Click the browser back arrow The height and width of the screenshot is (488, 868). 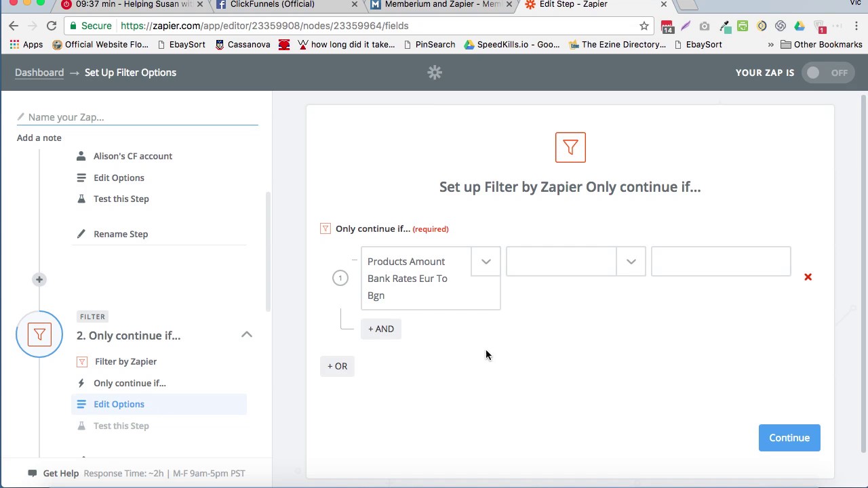pos(14,26)
